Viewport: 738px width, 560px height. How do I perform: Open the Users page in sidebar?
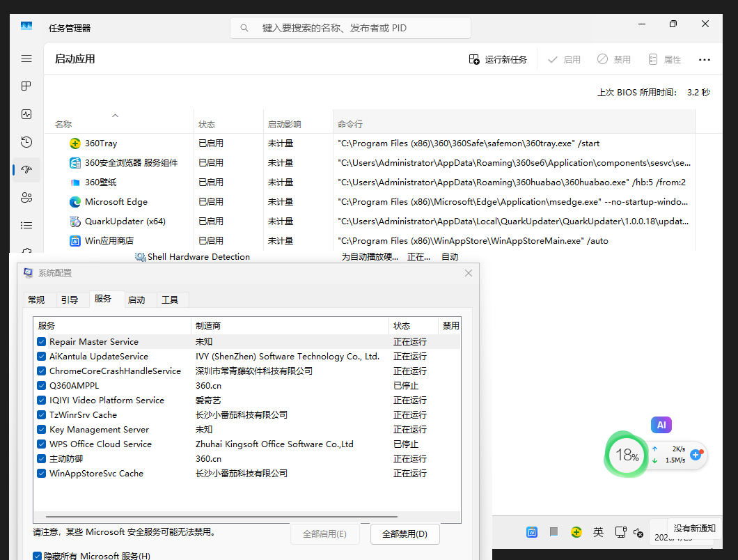coord(26,198)
